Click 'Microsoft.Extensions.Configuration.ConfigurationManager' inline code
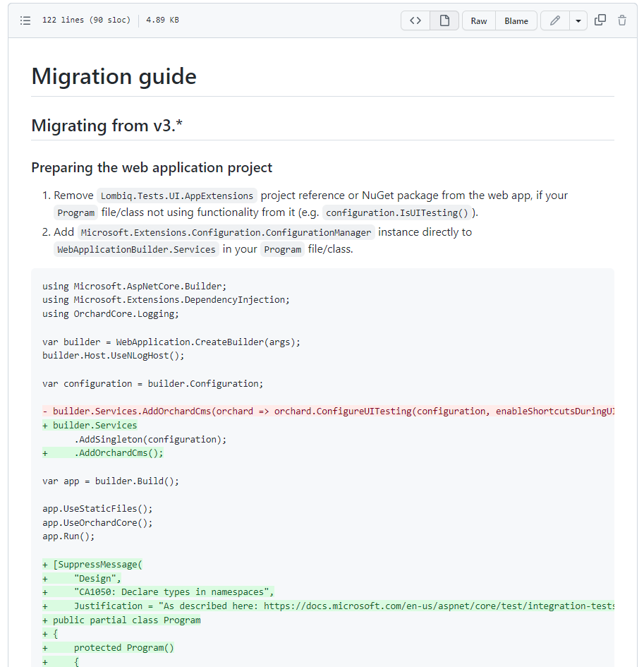Image resolution: width=644 pixels, height=667 pixels. click(x=226, y=233)
